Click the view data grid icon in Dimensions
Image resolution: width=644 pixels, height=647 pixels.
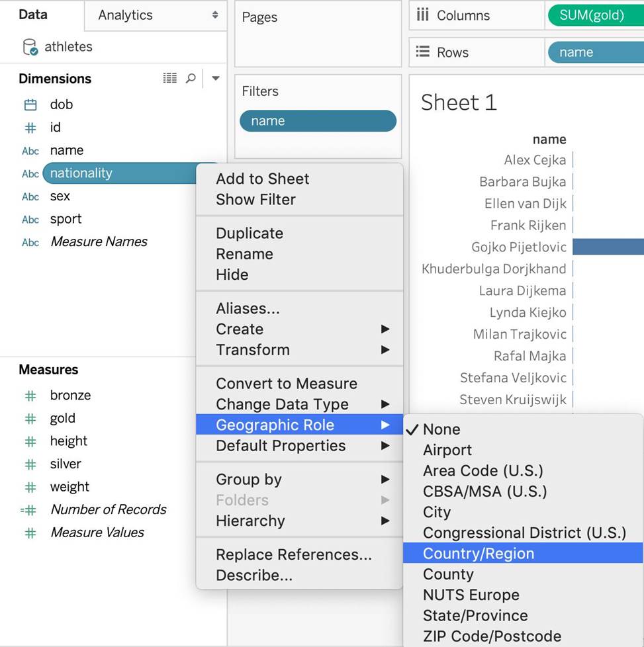coord(170,79)
